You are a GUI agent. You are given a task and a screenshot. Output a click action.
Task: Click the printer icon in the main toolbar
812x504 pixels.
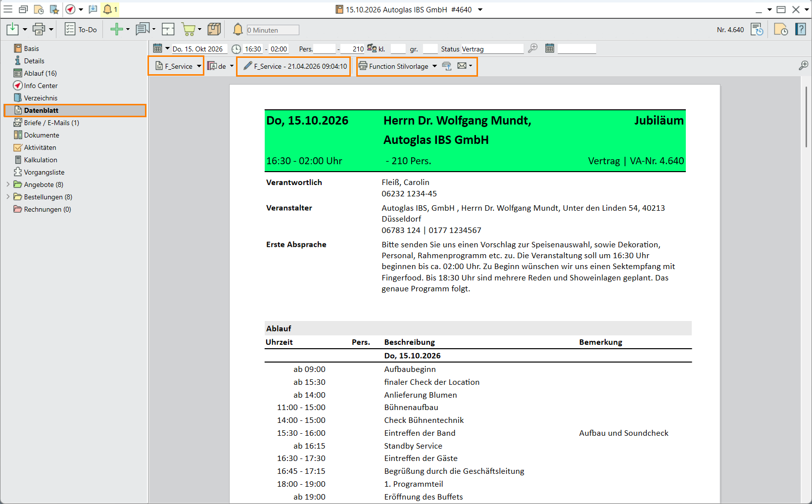tap(39, 30)
